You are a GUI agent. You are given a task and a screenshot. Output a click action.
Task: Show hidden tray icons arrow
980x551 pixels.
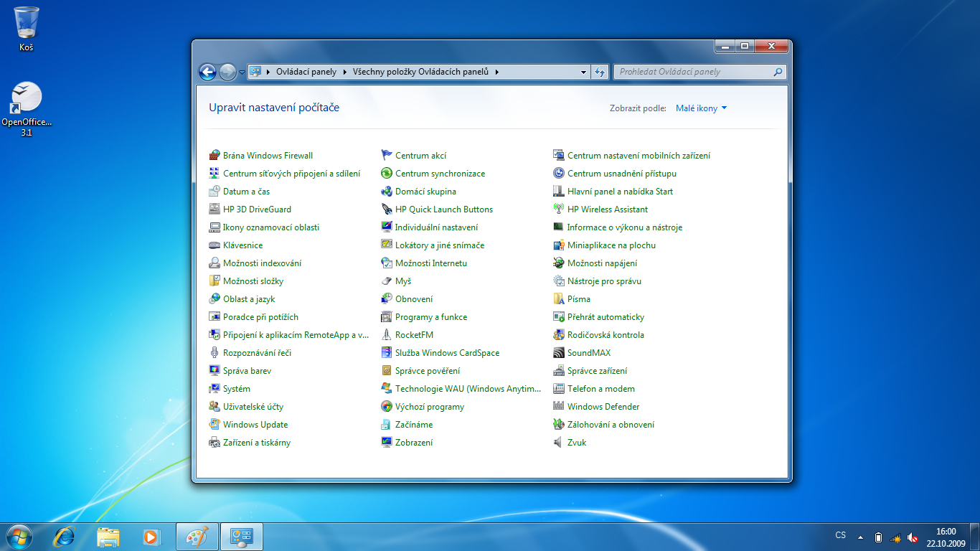tap(860, 537)
